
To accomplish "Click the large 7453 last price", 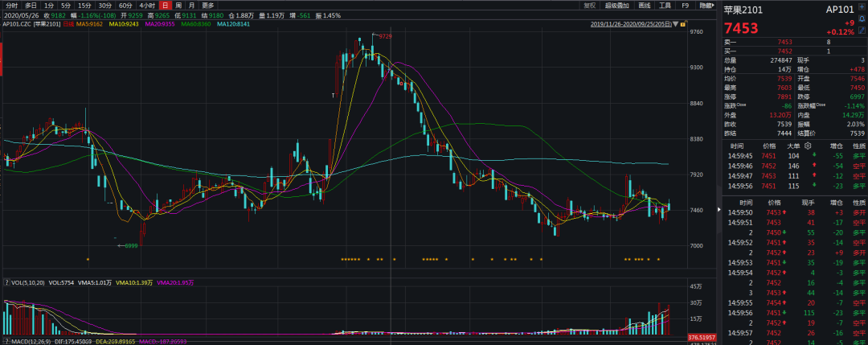I will click(741, 29).
